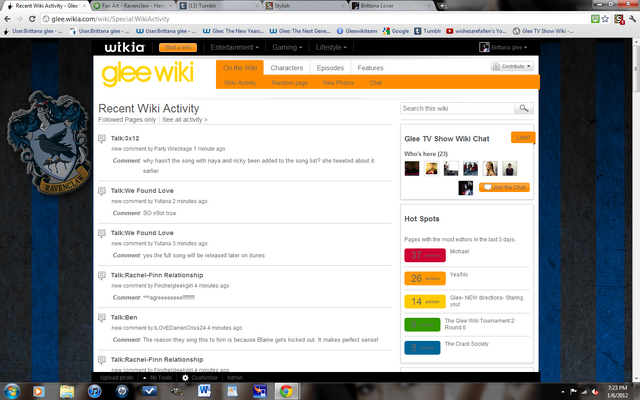This screenshot has height=400, width=640.
Task: Click Join the Chat button
Action: pyautogui.click(x=504, y=187)
